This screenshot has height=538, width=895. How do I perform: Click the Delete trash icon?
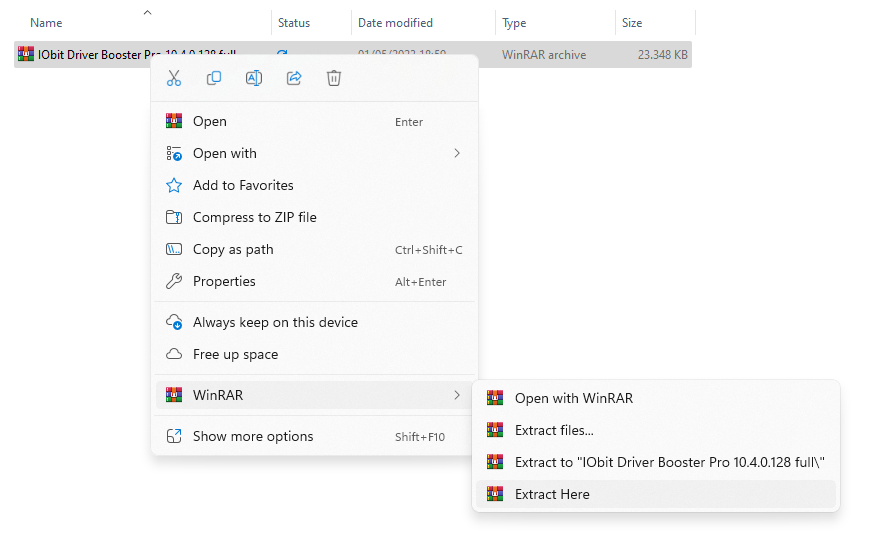pyautogui.click(x=334, y=78)
